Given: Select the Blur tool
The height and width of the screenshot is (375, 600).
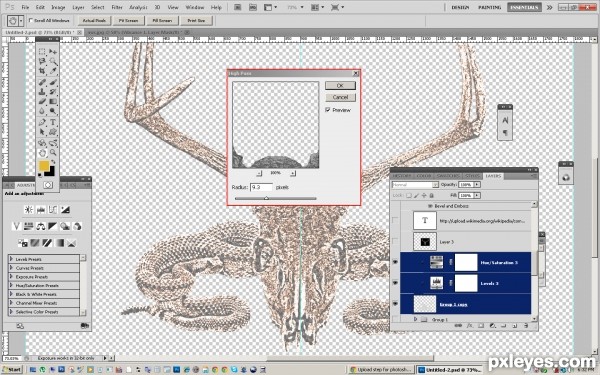Looking at the screenshot, I should click(42, 111).
